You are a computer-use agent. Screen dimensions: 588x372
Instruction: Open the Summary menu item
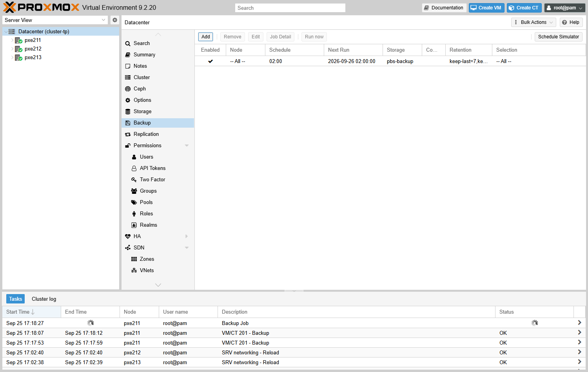pos(158,55)
